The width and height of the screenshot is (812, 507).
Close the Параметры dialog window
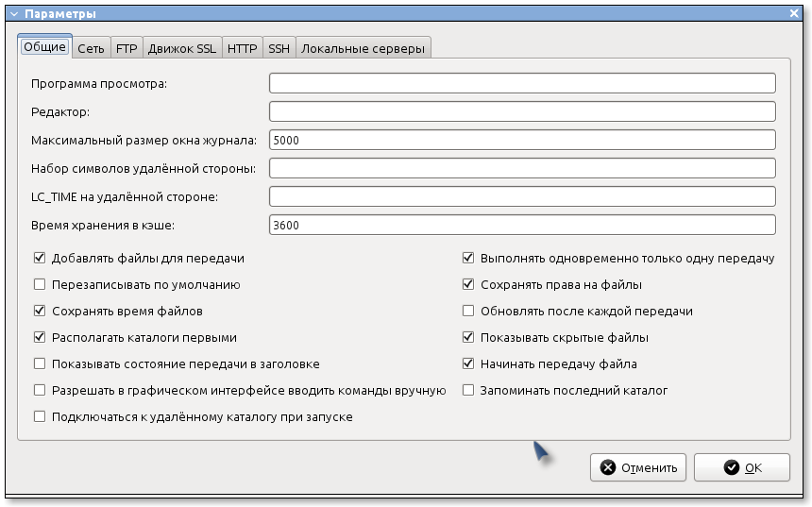click(x=794, y=13)
